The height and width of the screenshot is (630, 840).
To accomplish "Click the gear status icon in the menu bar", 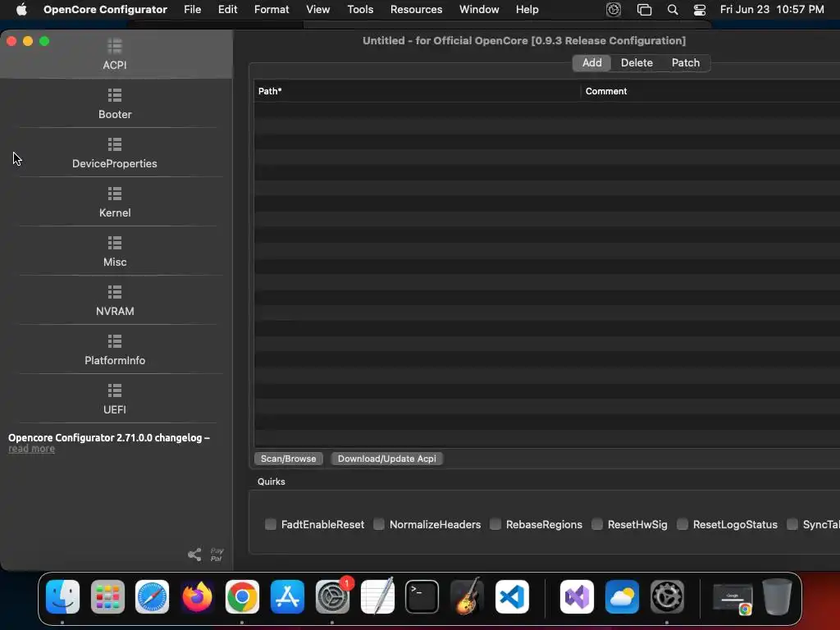I will [x=614, y=10].
